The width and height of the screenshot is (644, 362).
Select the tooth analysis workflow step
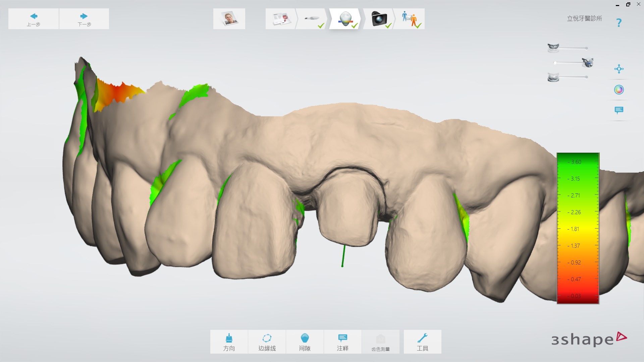pyautogui.click(x=345, y=19)
